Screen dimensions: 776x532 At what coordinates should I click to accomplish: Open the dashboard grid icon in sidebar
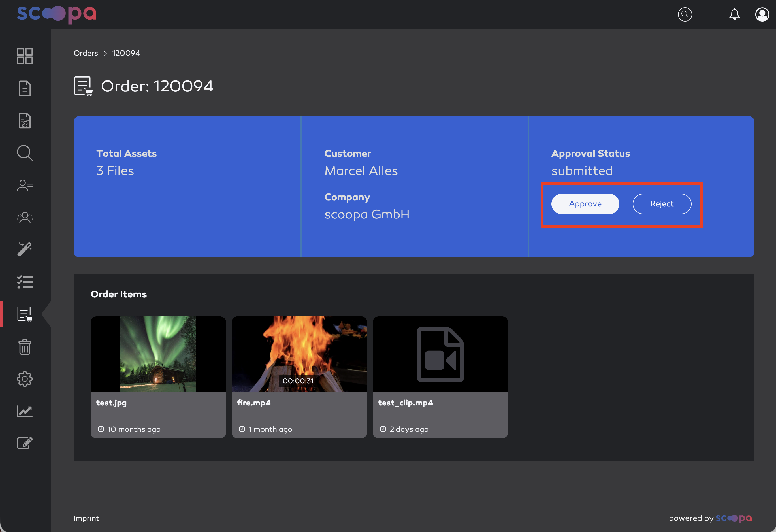pyautogui.click(x=25, y=56)
